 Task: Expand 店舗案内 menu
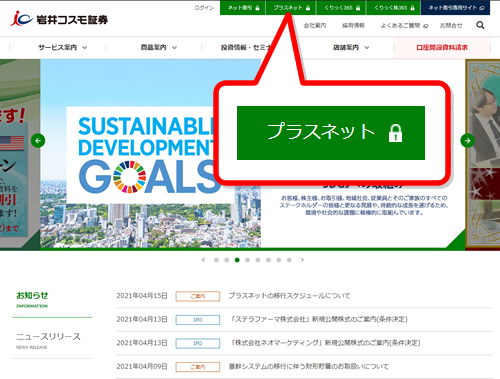[351, 48]
